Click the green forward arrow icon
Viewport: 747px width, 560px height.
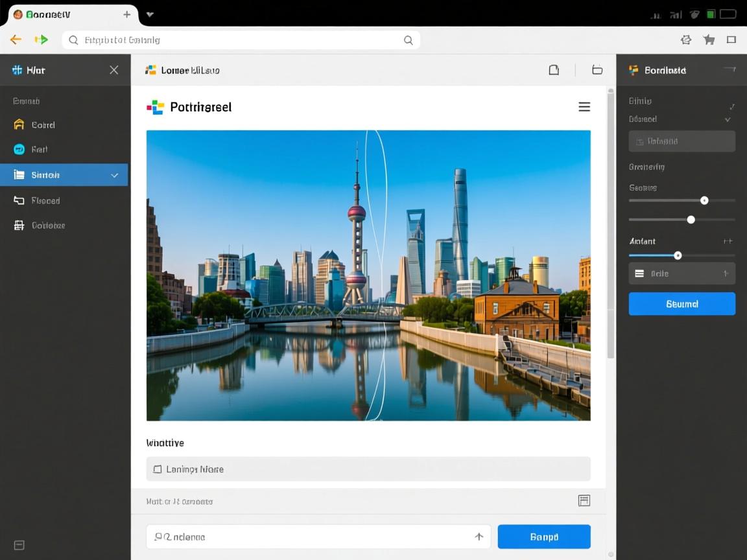(41, 40)
